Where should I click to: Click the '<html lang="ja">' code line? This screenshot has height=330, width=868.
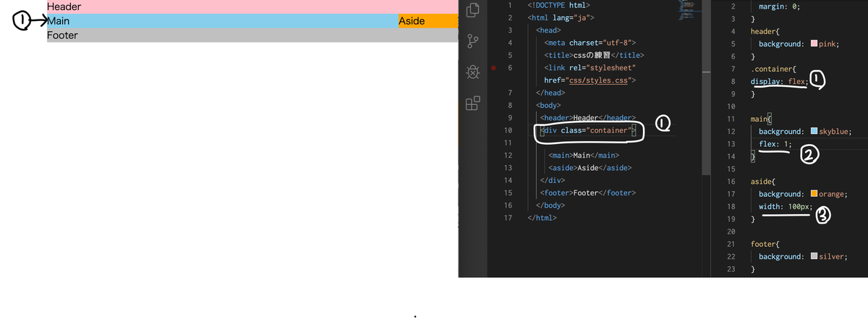561,17
